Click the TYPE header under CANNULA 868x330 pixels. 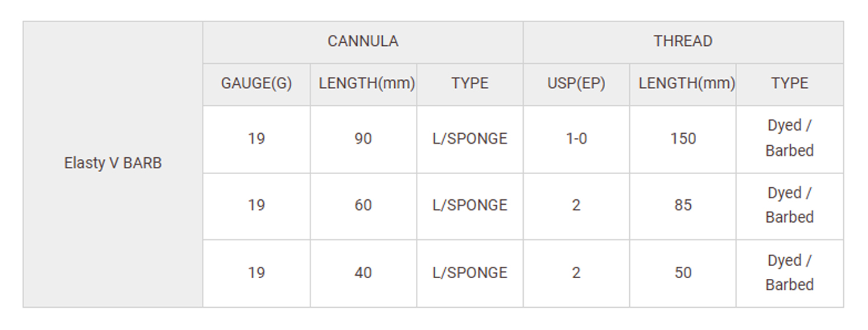(x=470, y=84)
